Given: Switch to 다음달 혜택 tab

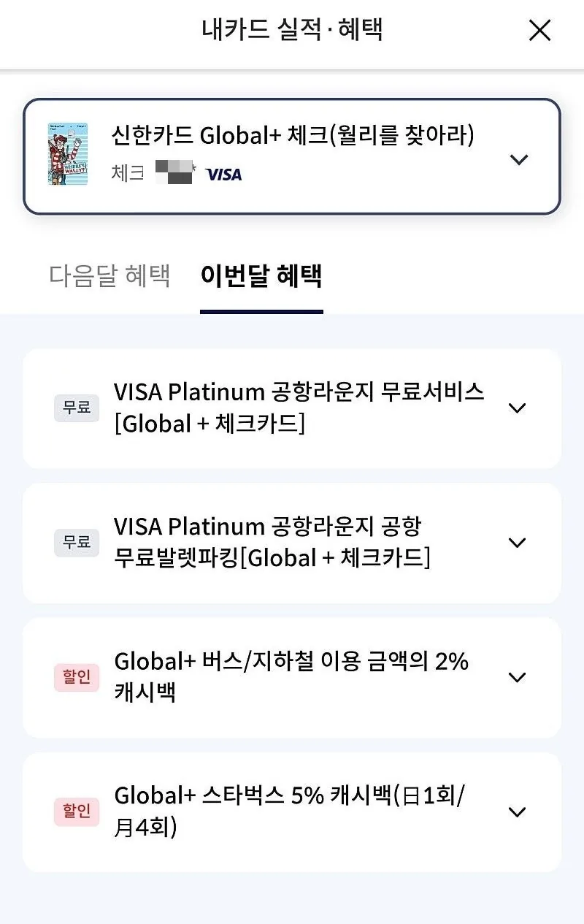Looking at the screenshot, I should click(109, 276).
